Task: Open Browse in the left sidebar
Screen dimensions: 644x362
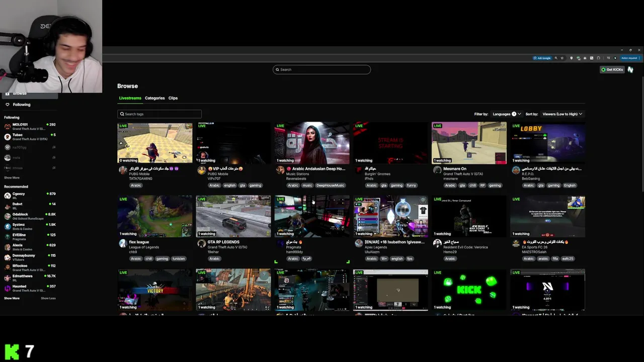Action: pos(29,94)
